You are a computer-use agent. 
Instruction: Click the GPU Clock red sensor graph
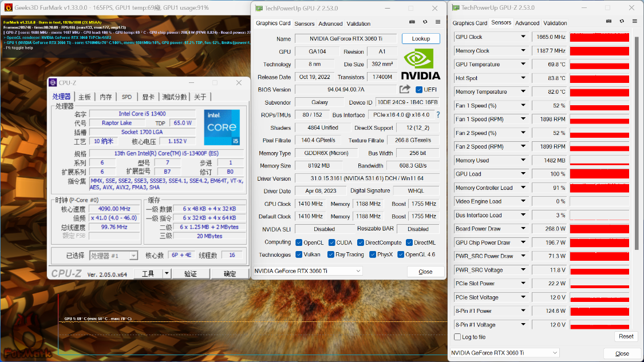tap(599, 37)
